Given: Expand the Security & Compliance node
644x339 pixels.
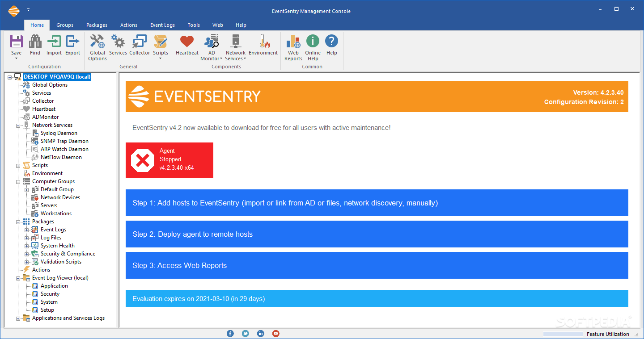Looking at the screenshot, I should [x=27, y=254].
